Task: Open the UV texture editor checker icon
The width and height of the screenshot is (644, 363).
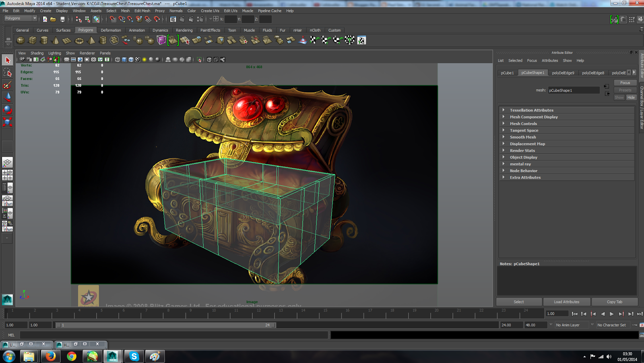Action: tap(361, 40)
